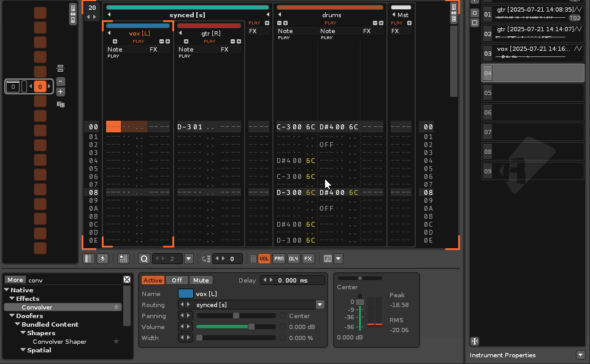The height and width of the screenshot is (364, 590).
Task: Click the sequence section icon above the minus button
Action: coord(60,69)
